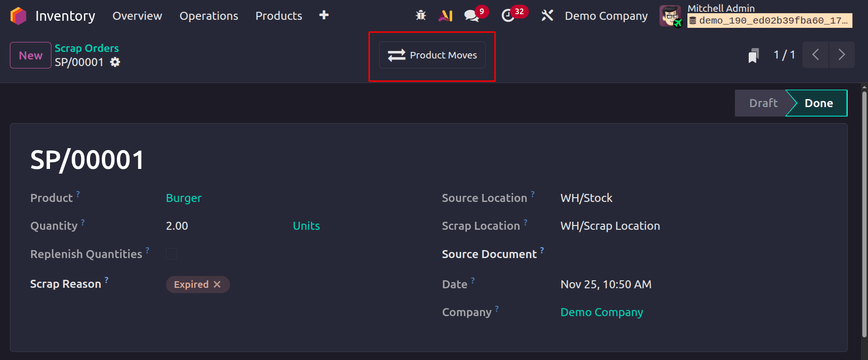The height and width of the screenshot is (360, 868).
Task: Show help tooltip for Product field
Action: click(x=78, y=194)
